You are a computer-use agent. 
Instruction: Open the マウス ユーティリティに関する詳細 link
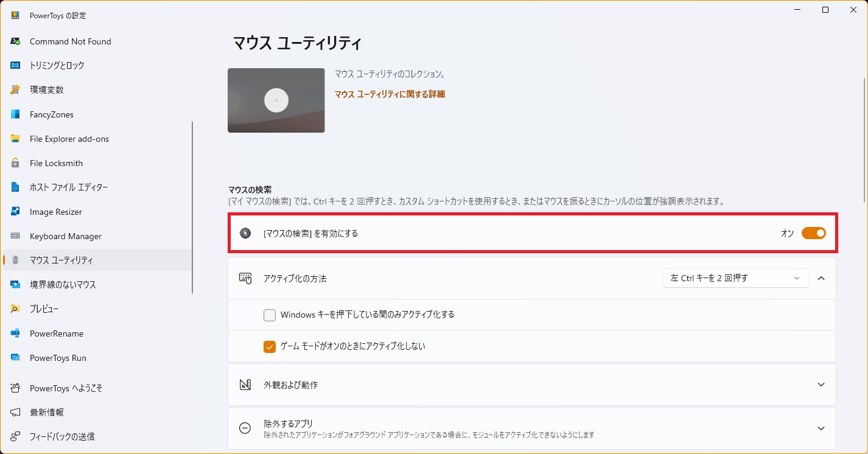click(390, 94)
